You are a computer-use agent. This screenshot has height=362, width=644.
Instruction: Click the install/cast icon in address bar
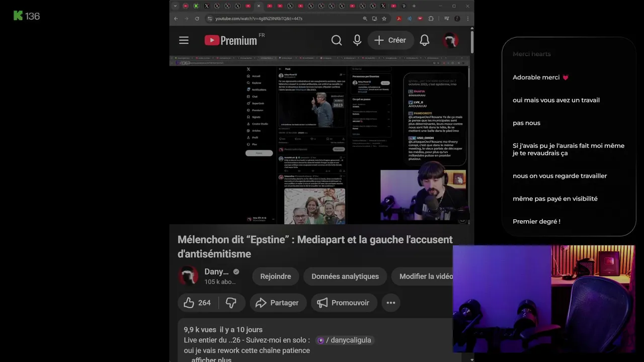(375, 19)
